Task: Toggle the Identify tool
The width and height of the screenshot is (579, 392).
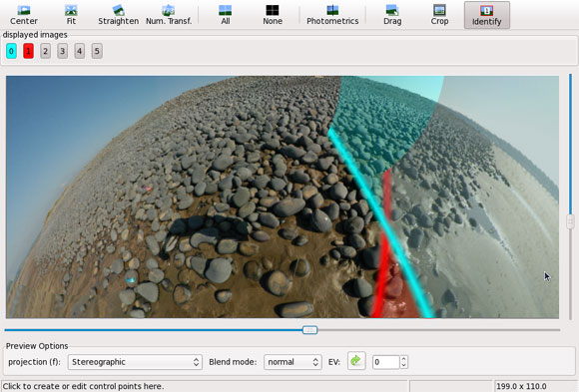Action: click(x=487, y=15)
